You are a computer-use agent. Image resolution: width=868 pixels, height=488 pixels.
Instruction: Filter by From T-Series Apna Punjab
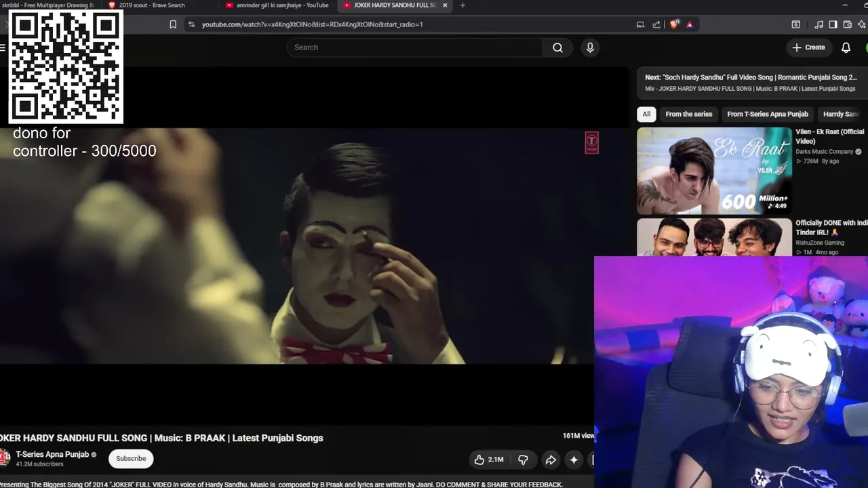tap(768, 114)
